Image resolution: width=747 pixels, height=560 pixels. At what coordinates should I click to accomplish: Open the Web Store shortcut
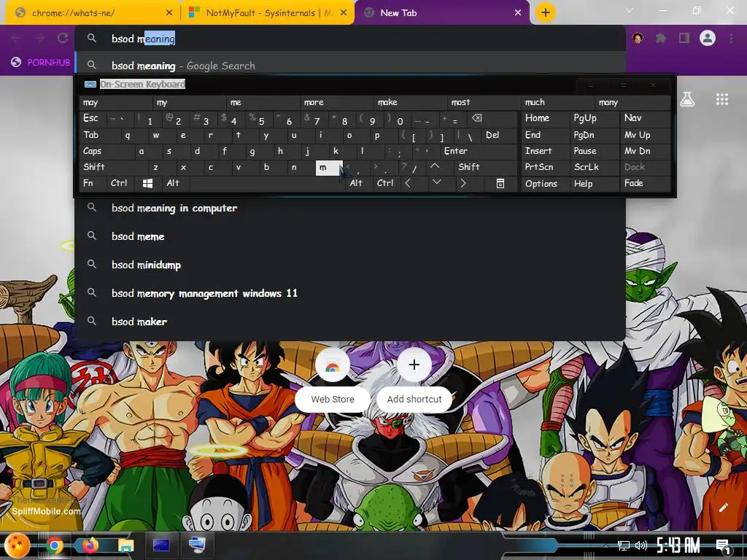[x=333, y=380]
